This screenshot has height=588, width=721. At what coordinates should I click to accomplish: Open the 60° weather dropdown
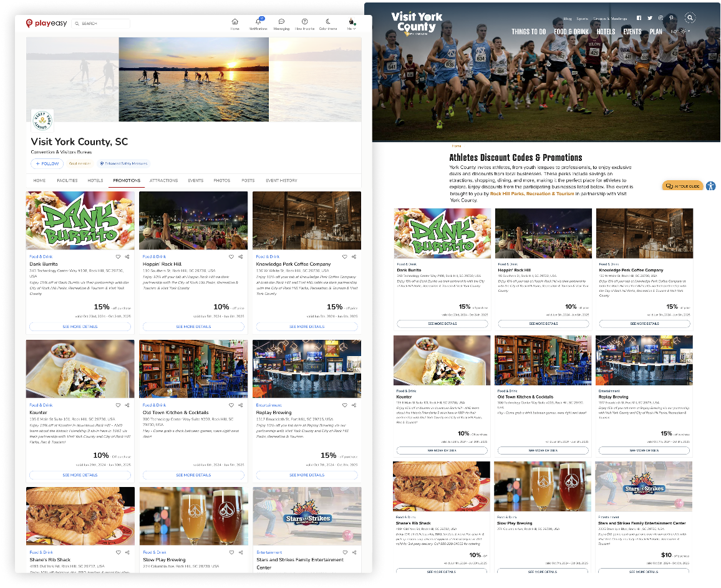coord(682,31)
